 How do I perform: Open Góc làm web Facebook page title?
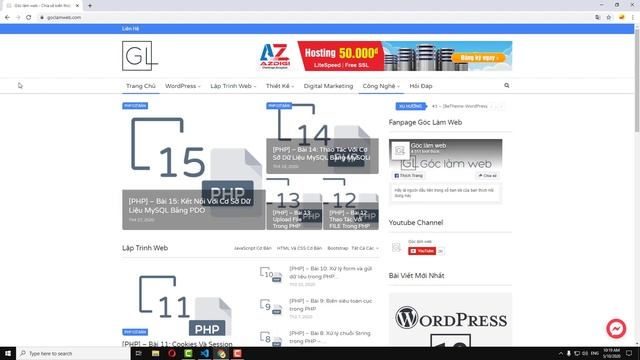pos(428,145)
